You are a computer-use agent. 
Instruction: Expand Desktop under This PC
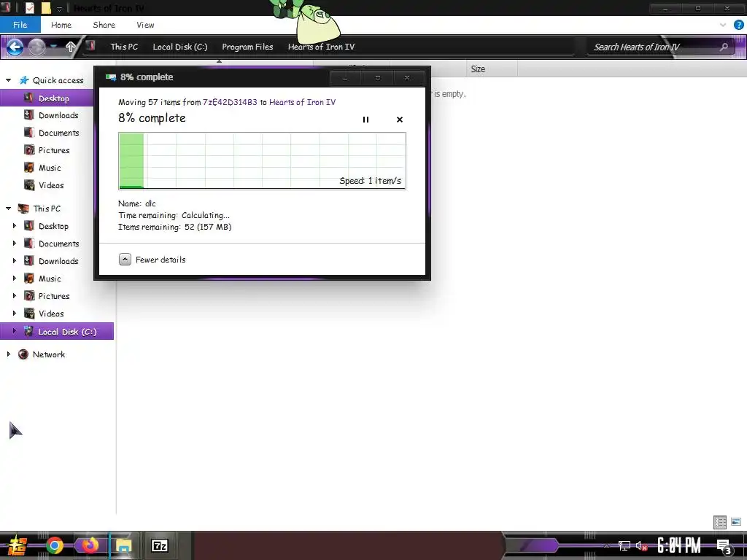click(15, 226)
